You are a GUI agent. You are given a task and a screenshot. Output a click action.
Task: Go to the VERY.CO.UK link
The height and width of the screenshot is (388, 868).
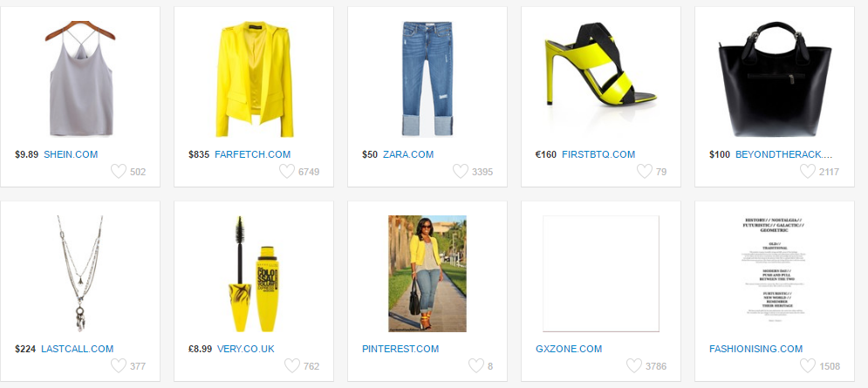click(246, 349)
